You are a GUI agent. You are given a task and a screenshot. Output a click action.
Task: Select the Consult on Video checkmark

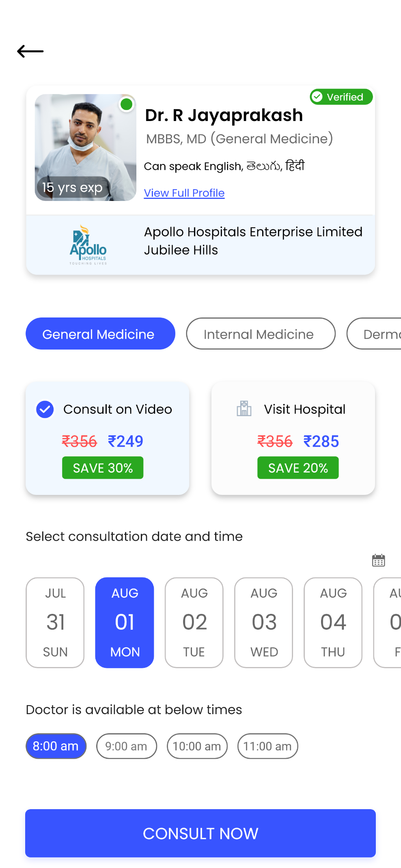(x=45, y=409)
